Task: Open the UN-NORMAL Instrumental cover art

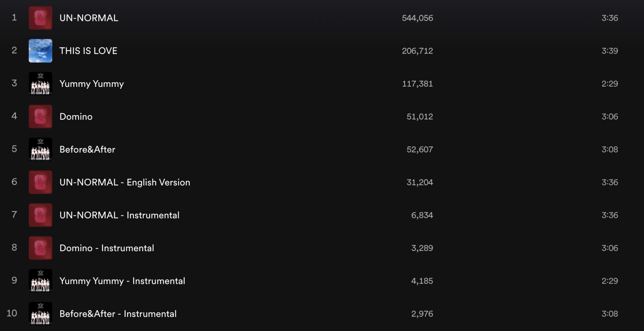Action: coord(40,215)
